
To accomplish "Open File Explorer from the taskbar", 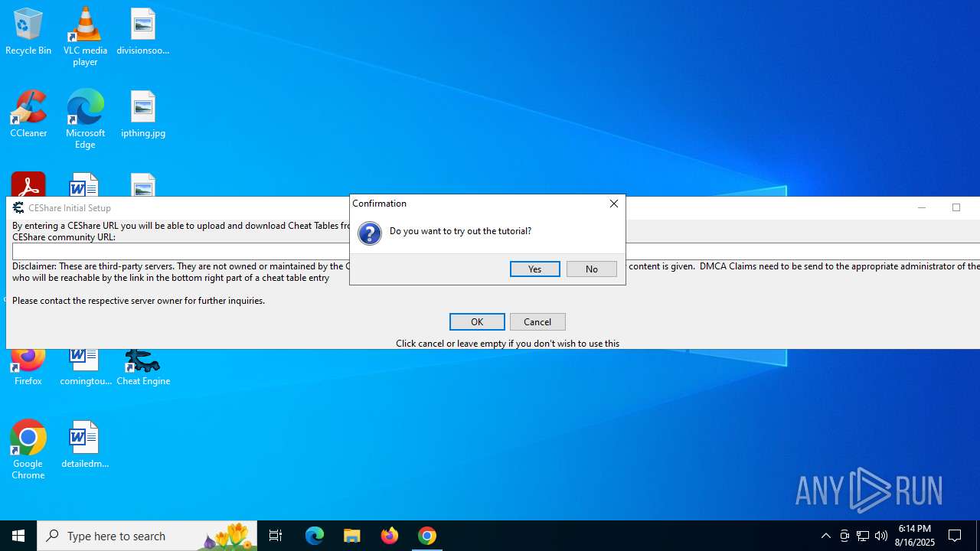I will point(352,536).
